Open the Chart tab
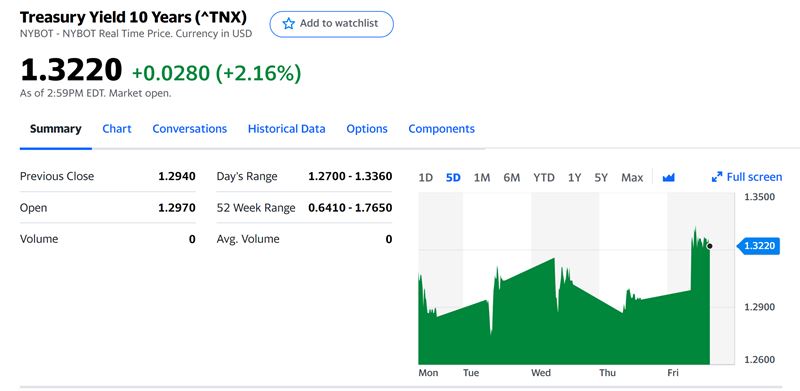 point(117,129)
